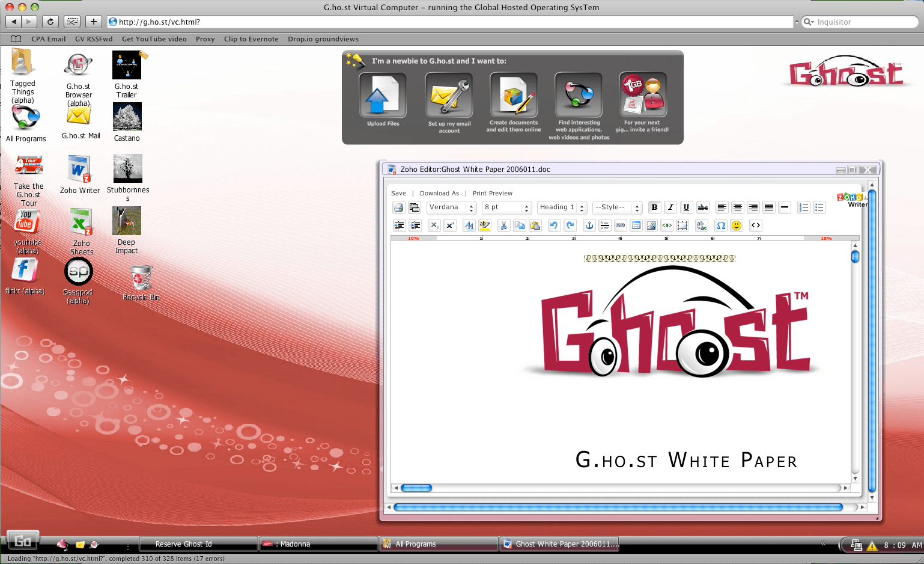
Task: Click the document vertical scrollbar thumb
Action: point(855,257)
